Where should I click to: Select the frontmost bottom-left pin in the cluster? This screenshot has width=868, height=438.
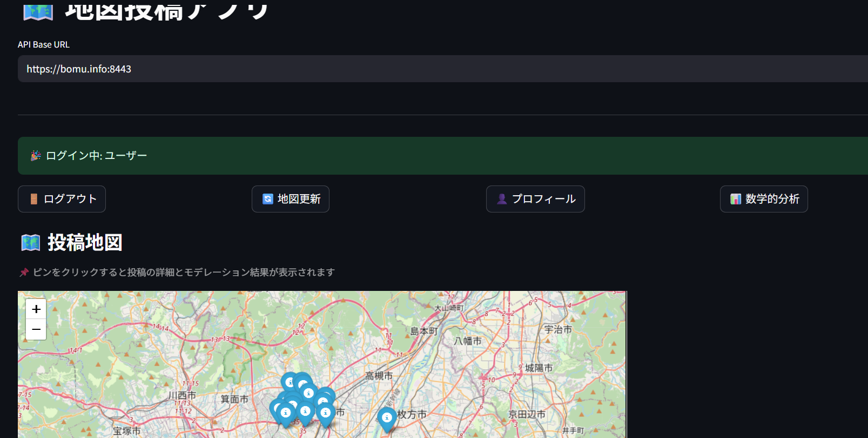[x=286, y=413]
